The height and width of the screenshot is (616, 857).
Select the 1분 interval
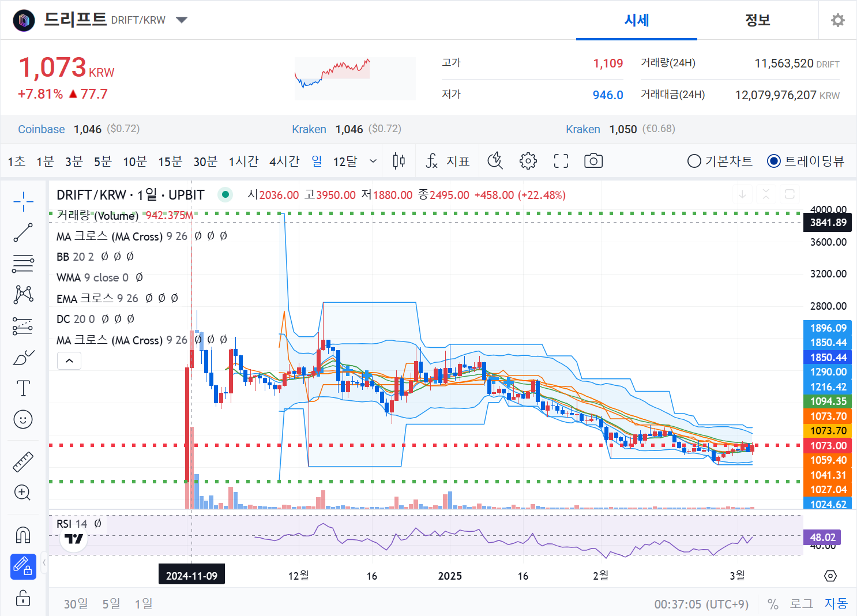[45, 161]
